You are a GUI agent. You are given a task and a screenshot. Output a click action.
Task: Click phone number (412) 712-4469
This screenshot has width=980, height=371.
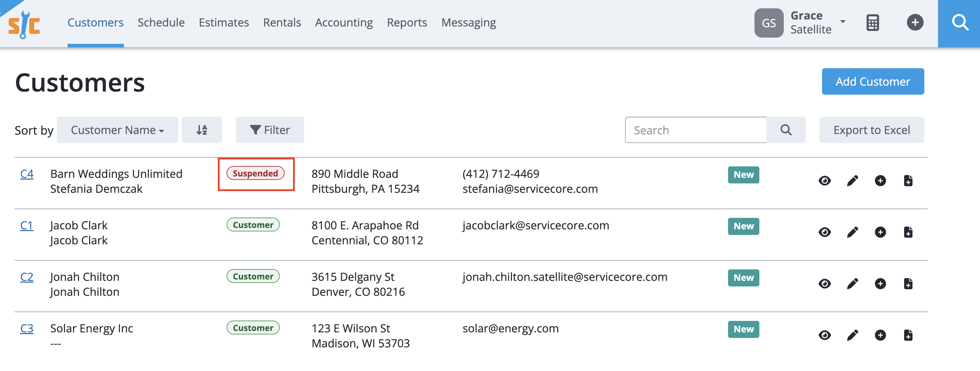pyautogui.click(x=501, y=174)
